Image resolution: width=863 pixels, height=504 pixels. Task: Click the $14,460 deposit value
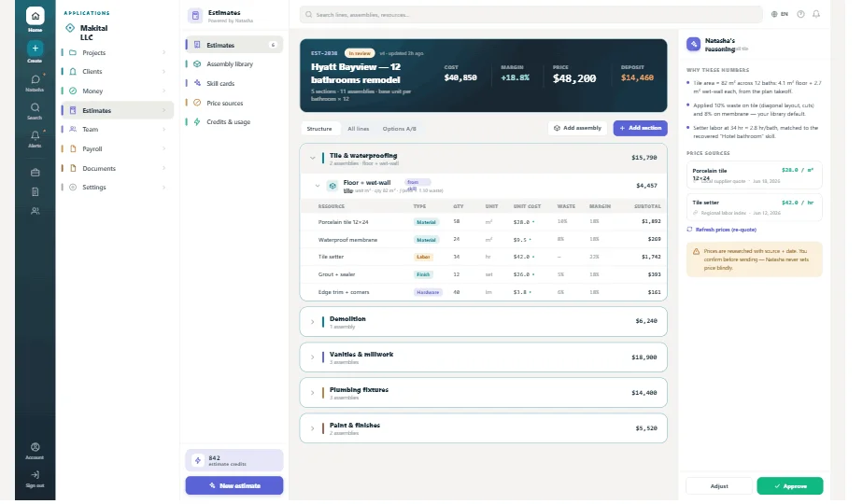coord(637,77)
